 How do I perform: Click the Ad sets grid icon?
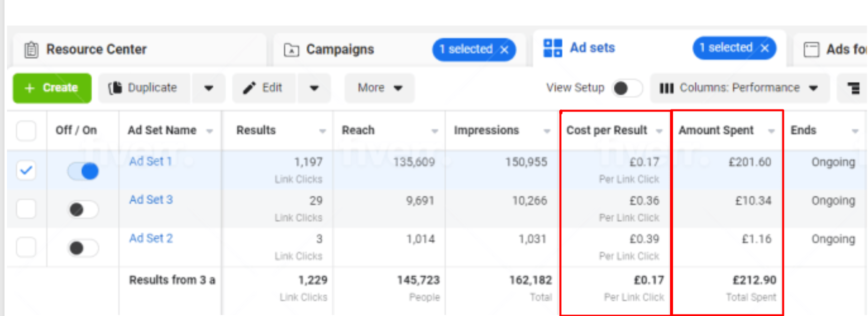[553, 48]
